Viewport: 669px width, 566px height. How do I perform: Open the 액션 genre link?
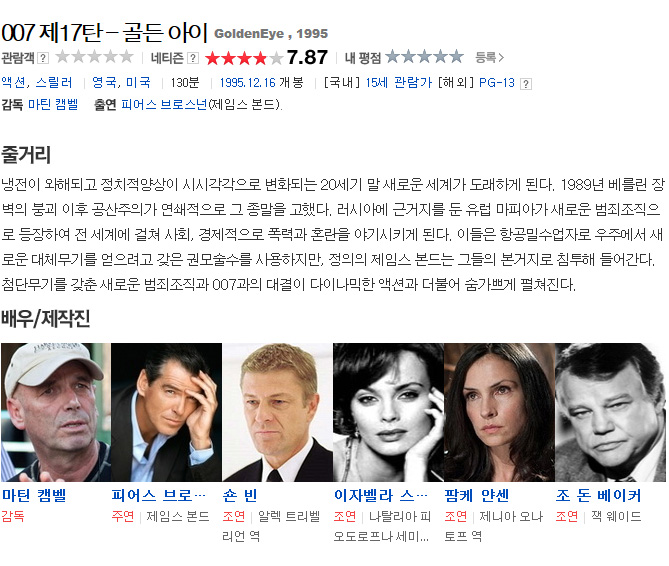click(x=14, y=82)
